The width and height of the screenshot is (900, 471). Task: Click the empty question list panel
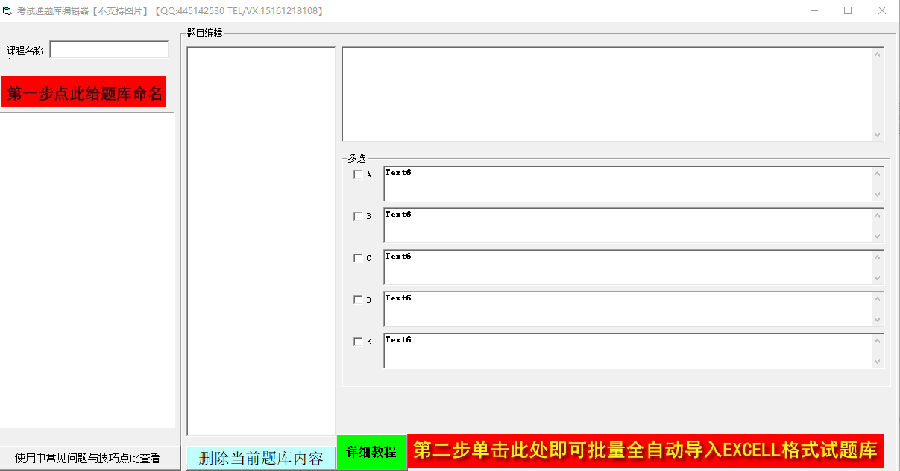coord(261,241)
